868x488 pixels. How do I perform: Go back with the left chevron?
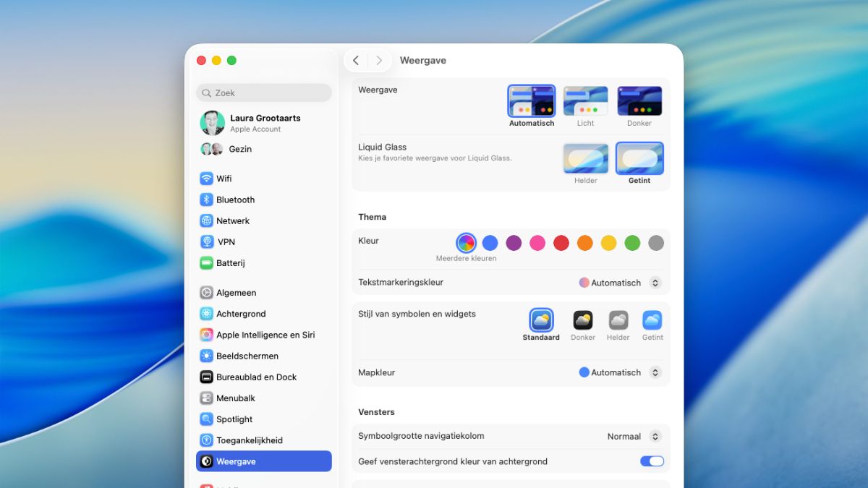[356, 61]
